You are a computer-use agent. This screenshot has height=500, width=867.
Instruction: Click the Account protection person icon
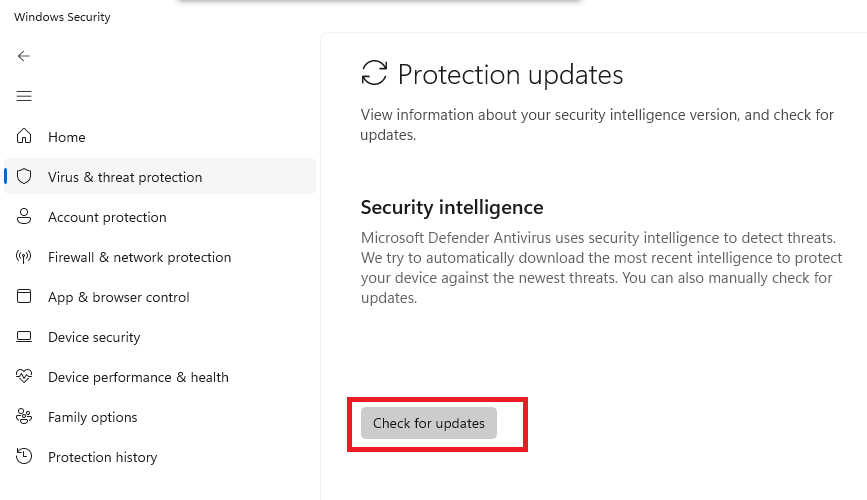(x=24, y=216)
